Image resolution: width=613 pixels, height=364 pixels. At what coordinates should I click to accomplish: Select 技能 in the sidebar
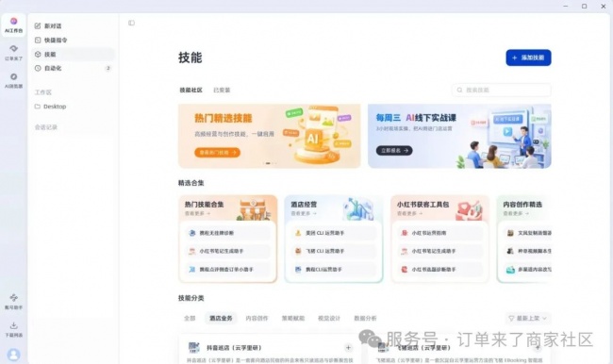[x=73, y=55]
